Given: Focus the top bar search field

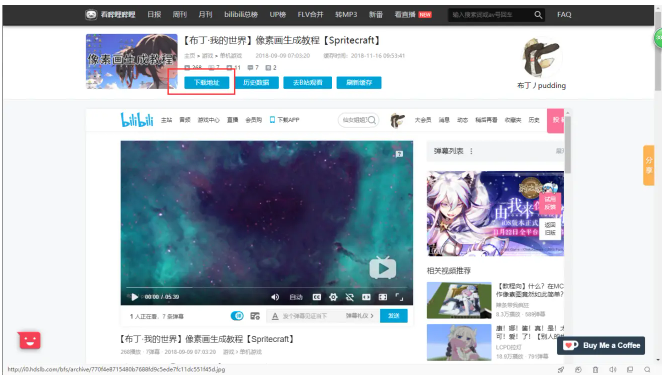Looking at the screenshot, I should coord(490,15).
